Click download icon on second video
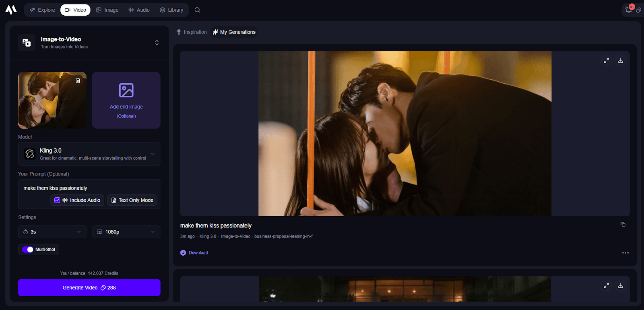Image resolution: width=644 pixels, height=310 pixels. coord(621,285)
